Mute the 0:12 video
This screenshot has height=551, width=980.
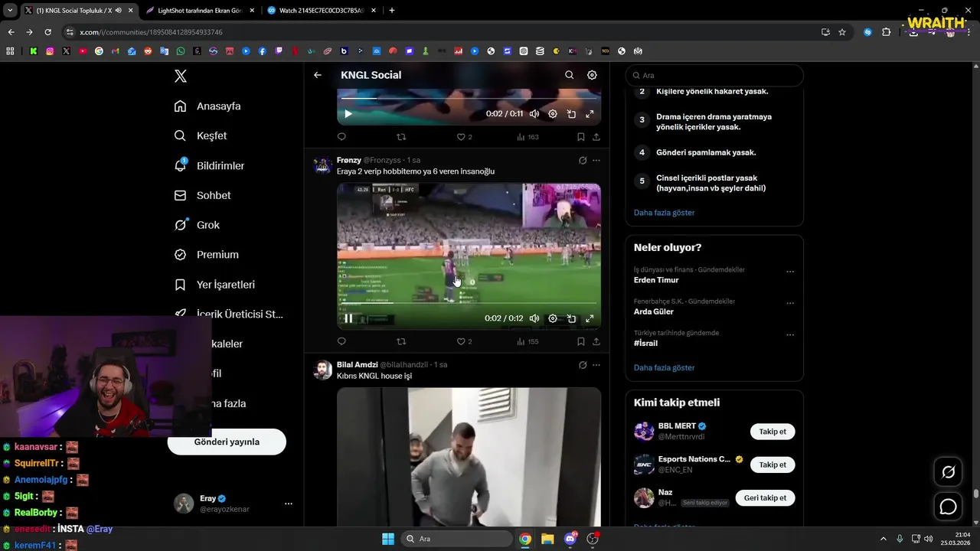tap(534, 318)
